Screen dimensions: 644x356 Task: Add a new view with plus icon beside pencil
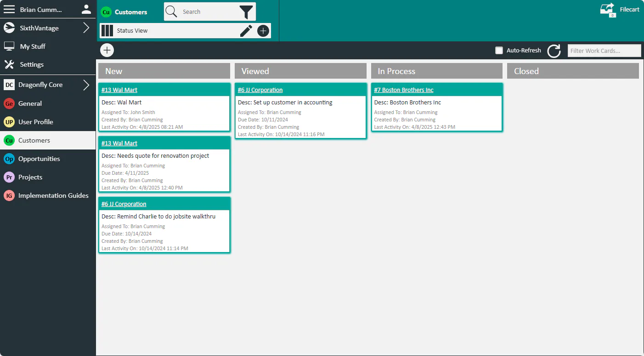(x=263, y=31)
